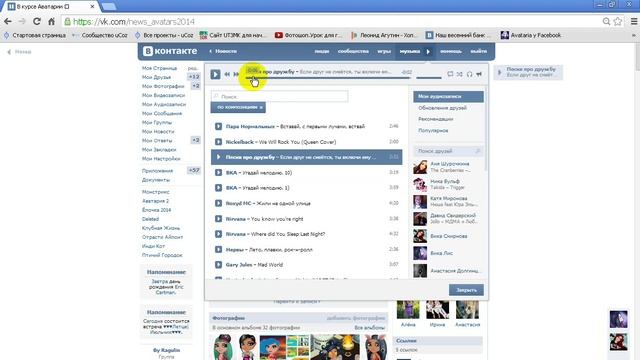This screenshot has height=360, width=640.
Task: Open the 'люди' header menu item
Action: click(322, 51)
